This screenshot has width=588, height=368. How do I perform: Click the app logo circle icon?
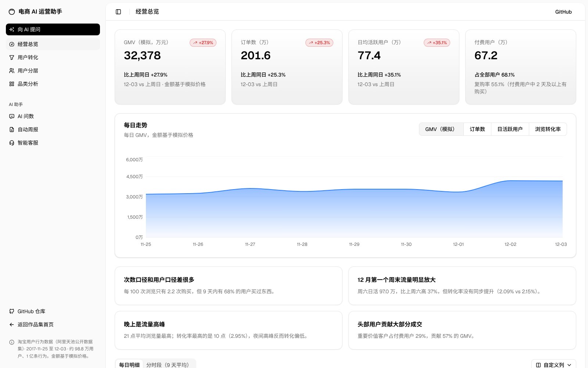pos(12,12)
